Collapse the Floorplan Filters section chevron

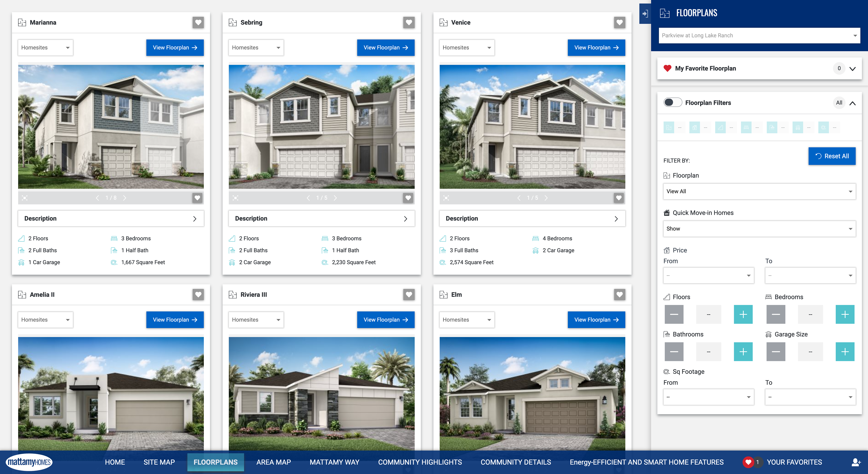852,103
